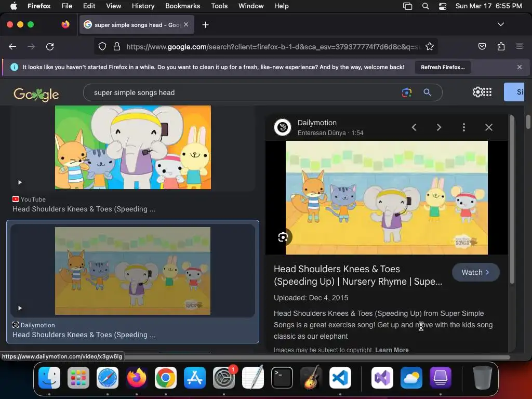Click the padlock site info icon
Image resolution: width=532 pixels, height=399 pixels.
point(117,46)
